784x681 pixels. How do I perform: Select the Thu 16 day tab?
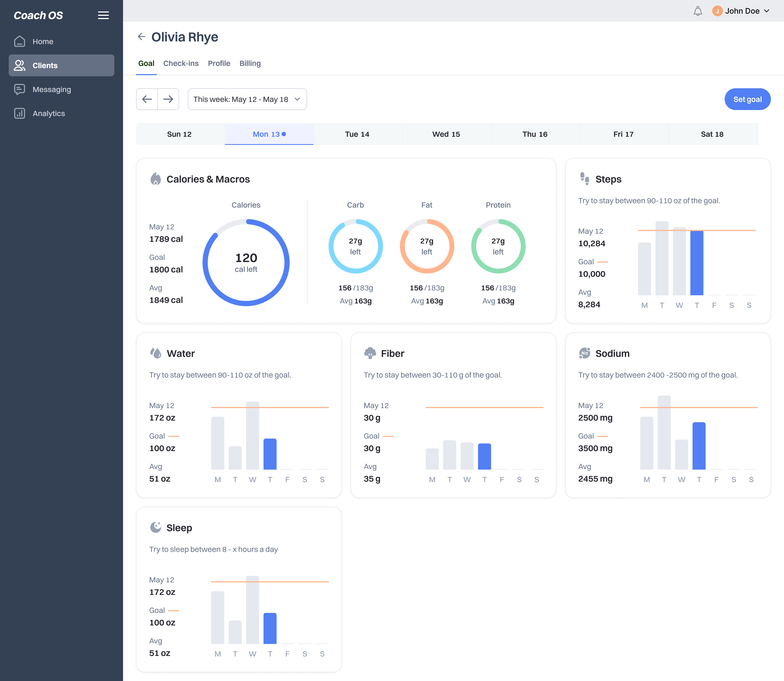pos(535,134)
